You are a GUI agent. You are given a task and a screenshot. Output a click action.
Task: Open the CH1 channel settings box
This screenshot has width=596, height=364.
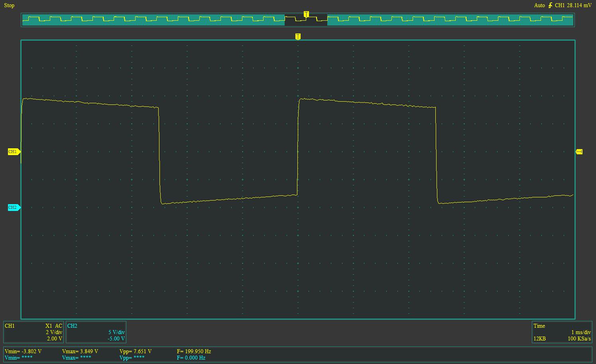(x=33, y=332)
